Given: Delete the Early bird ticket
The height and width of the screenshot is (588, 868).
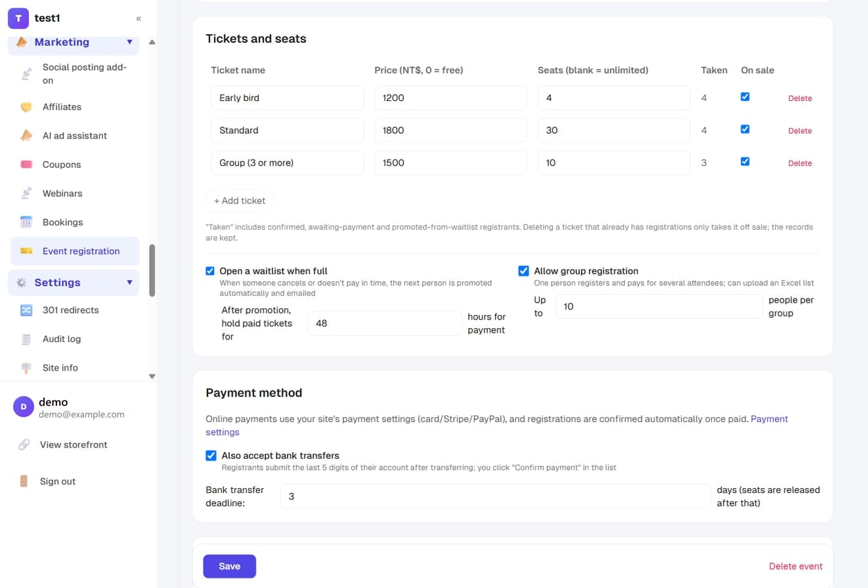Looking at the screenshot, I should 800,98.
